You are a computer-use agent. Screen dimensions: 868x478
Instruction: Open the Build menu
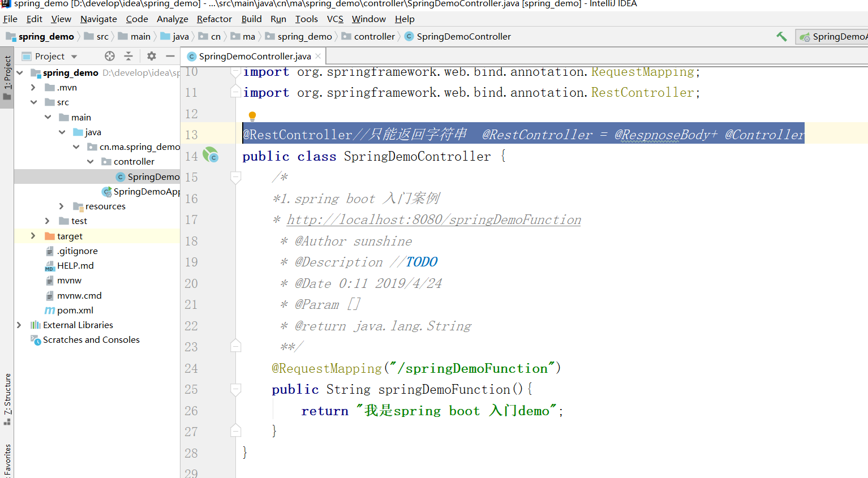coord(252,19)
